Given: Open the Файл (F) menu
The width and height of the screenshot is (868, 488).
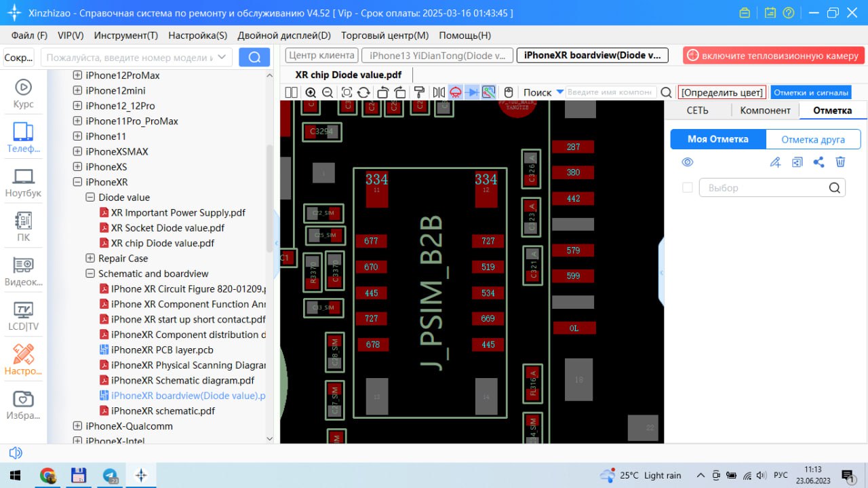Looking at the screenshot, I should [x=29, y=35].
